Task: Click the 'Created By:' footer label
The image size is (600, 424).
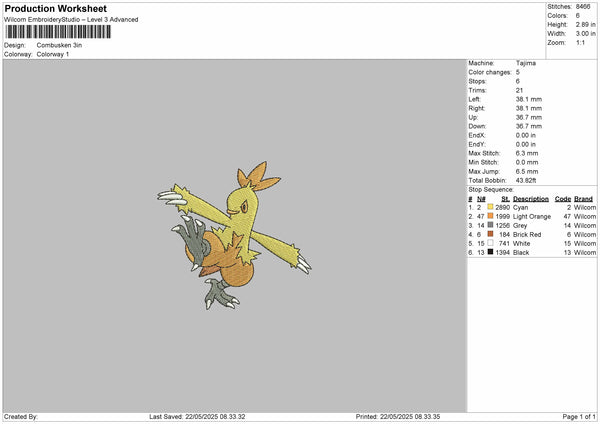Action: tap(21, 417)
